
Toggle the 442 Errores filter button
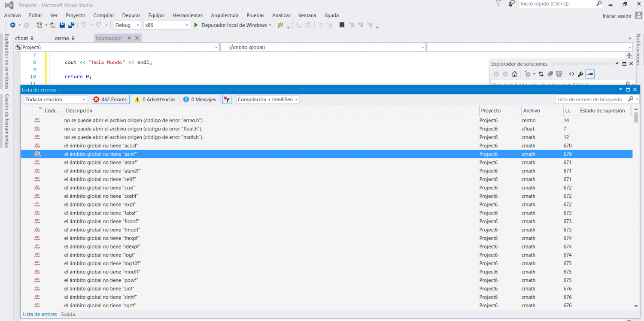point(111,100)
